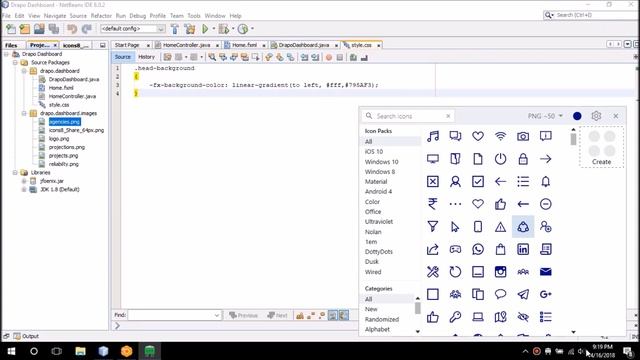
Task: Select the wifi icon in Icons8 grid
Action: pyautogui.click(x=500, y=136)
